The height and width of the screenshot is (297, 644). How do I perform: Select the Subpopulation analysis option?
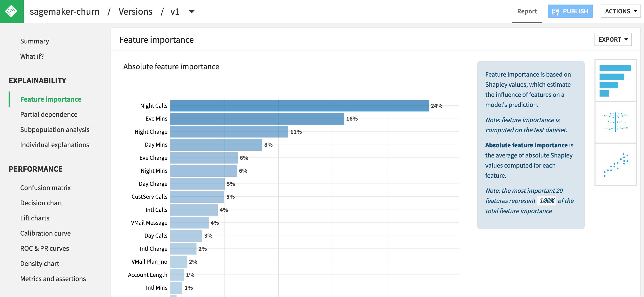point(55,129)
